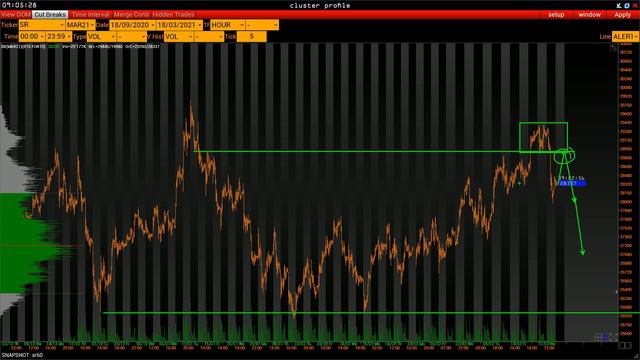Enable the Time Interval option
This screenshot has height=360, width=640.
90,15
